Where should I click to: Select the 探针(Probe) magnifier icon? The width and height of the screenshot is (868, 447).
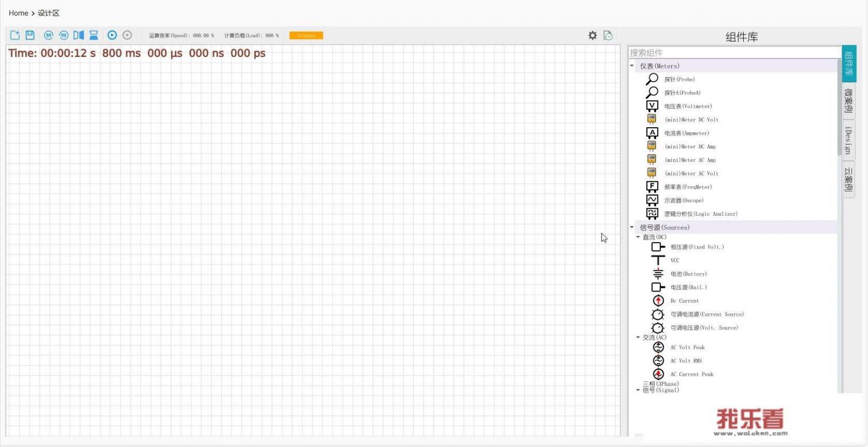(x=652, y=79)
